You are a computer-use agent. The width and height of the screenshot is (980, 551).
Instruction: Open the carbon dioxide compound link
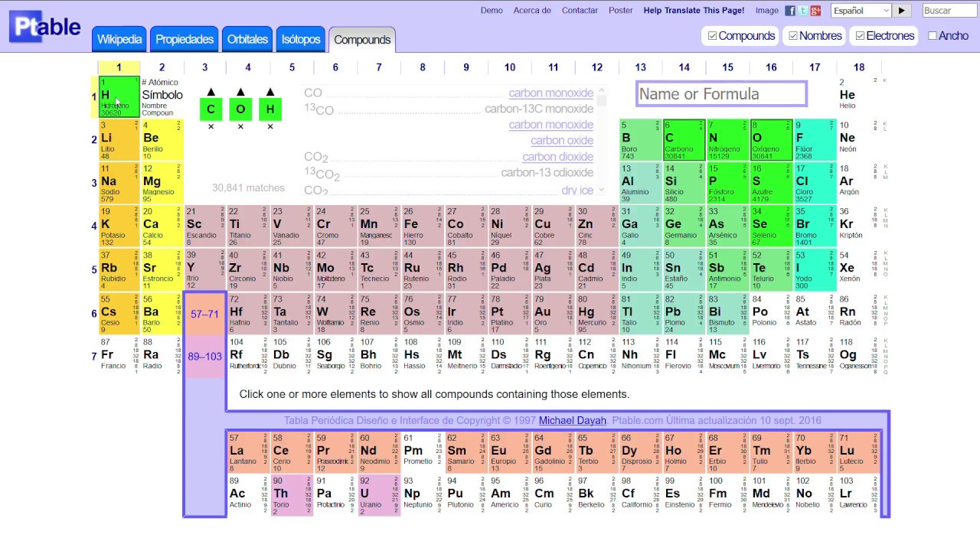point(558,157)
